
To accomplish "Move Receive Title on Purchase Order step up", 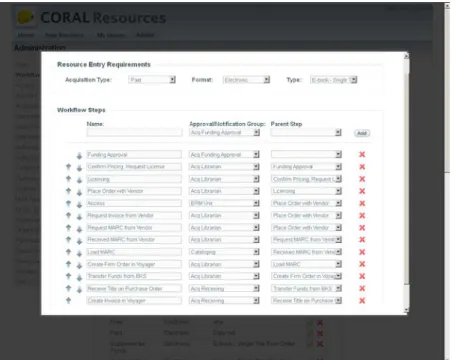I will point(68,288).
